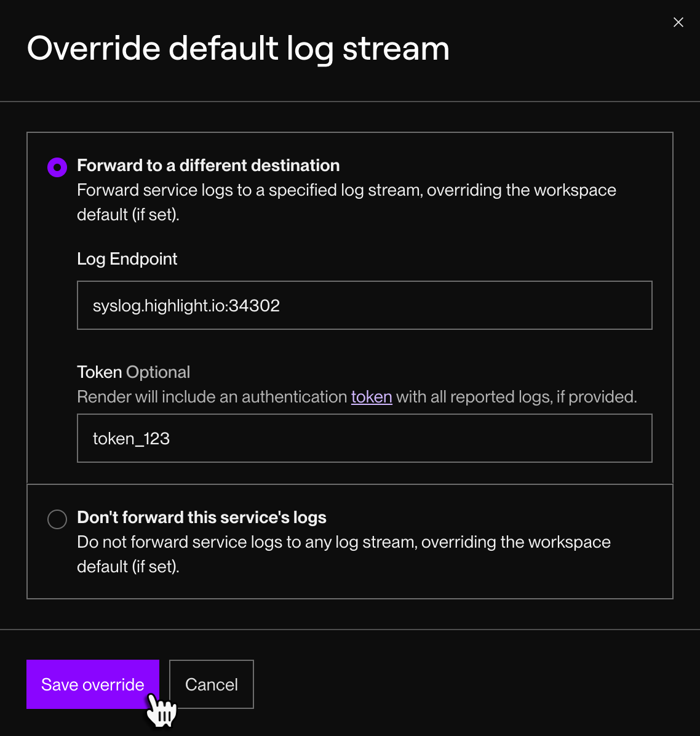Click the Log Endpoint label
The height and width of the screenshot is (736, 700).
pyautogui.click(x=127, y=258)
